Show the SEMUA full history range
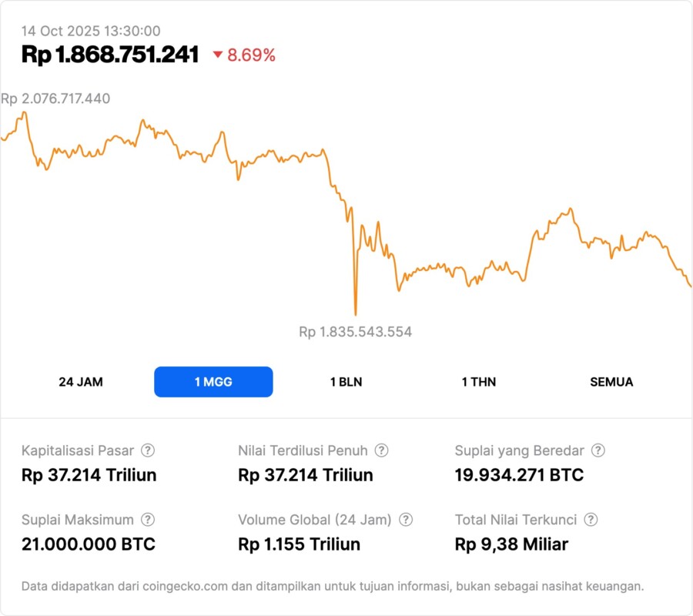The image size is (693, 616). [611, 382]
